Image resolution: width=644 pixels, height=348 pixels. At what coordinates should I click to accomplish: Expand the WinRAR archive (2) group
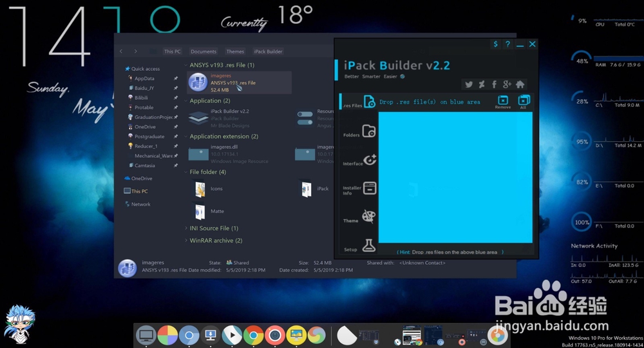(185, 240)
